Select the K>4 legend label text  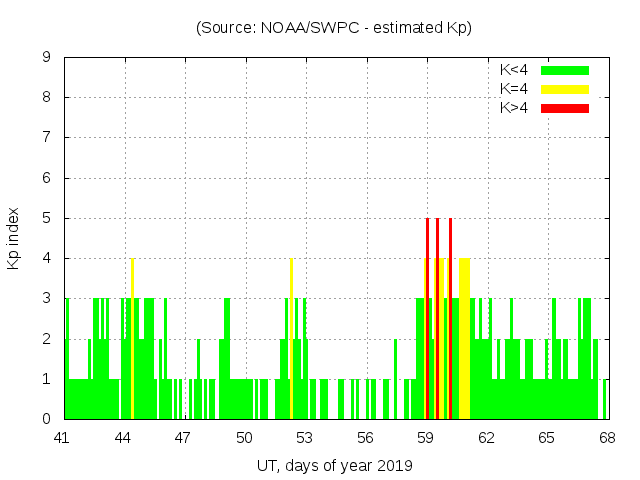pos(514,108)
